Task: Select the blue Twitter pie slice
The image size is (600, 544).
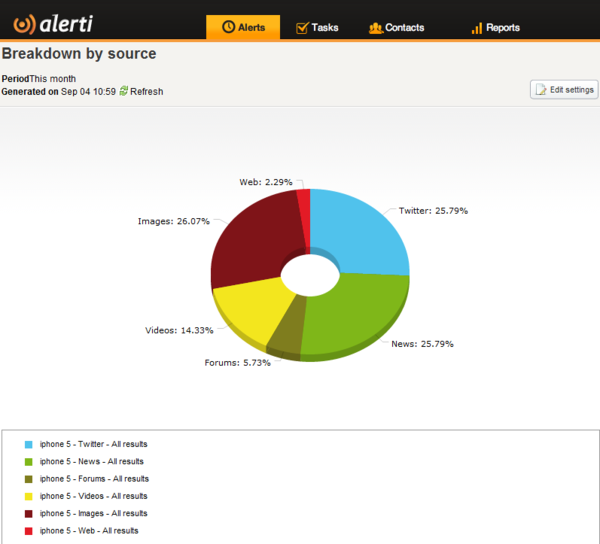Action: (360, 233)
